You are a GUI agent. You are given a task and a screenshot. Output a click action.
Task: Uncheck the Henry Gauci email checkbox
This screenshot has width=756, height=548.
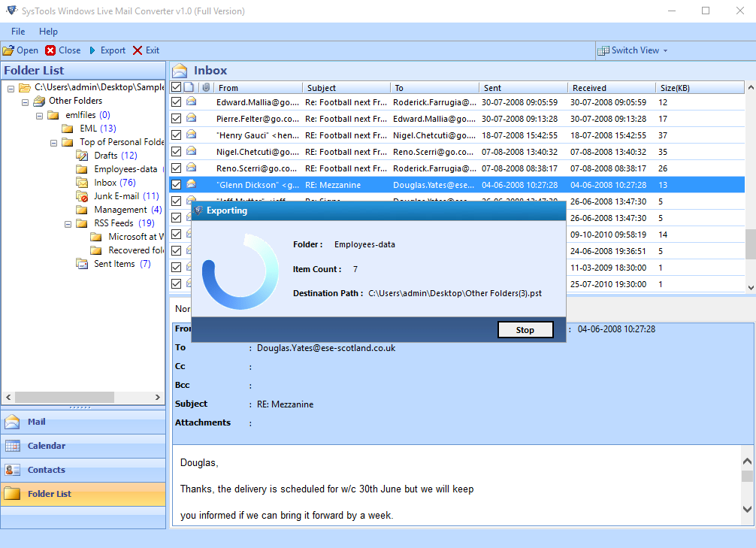pyautogui.click(x=177, y=135)
